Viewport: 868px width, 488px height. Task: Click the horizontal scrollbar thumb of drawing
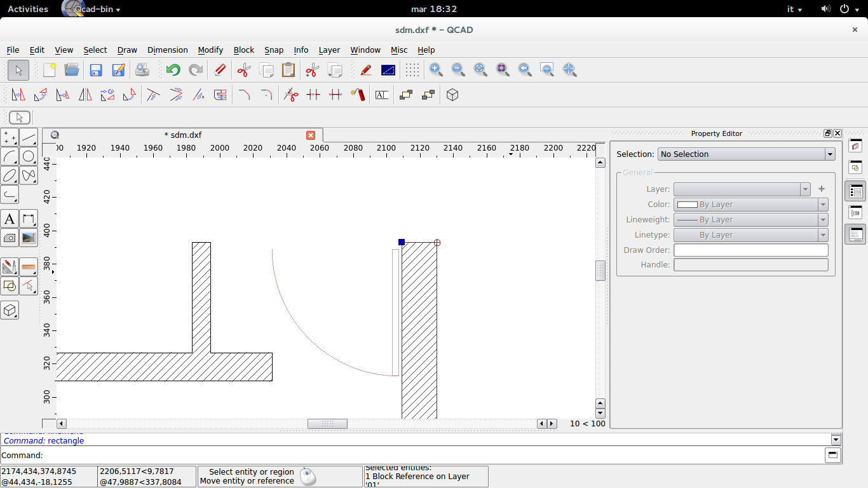click(x=328, y=424)
